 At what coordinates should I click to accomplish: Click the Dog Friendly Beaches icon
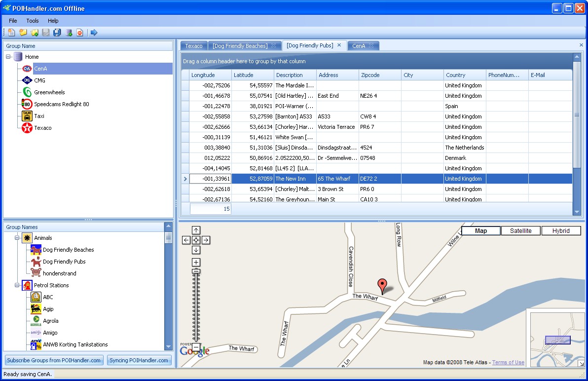point(36,250)
